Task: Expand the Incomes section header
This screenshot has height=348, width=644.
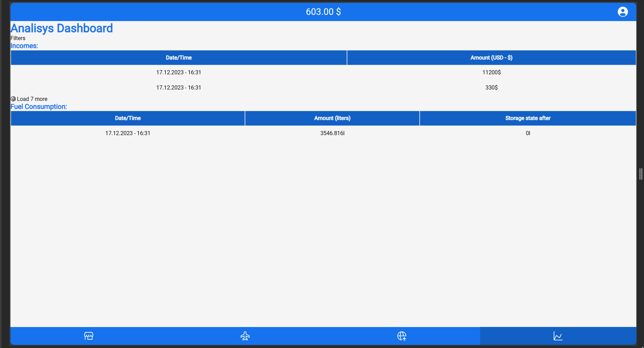Action: click(24, 46)
